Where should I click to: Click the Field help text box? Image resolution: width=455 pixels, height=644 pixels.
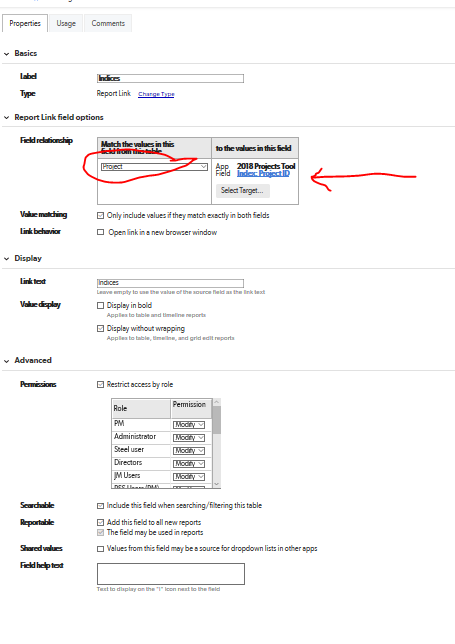coord(171,574)
